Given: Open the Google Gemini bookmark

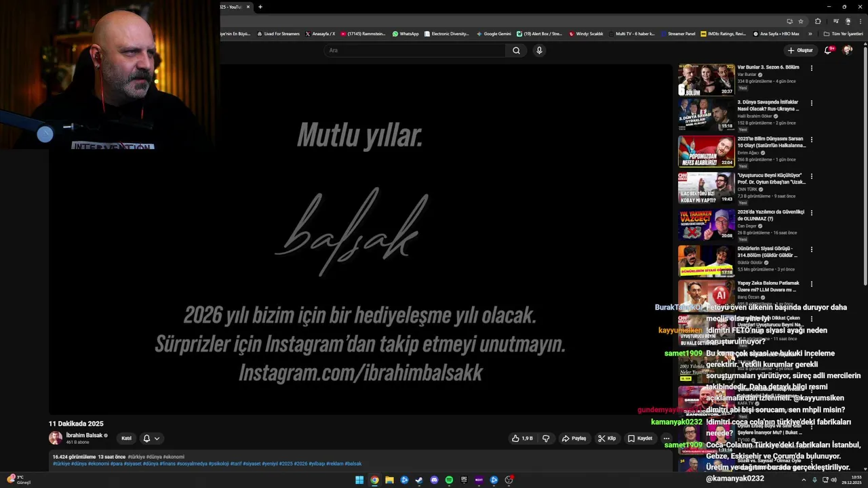Looking at the screenshot, I should tap(494, 33).
